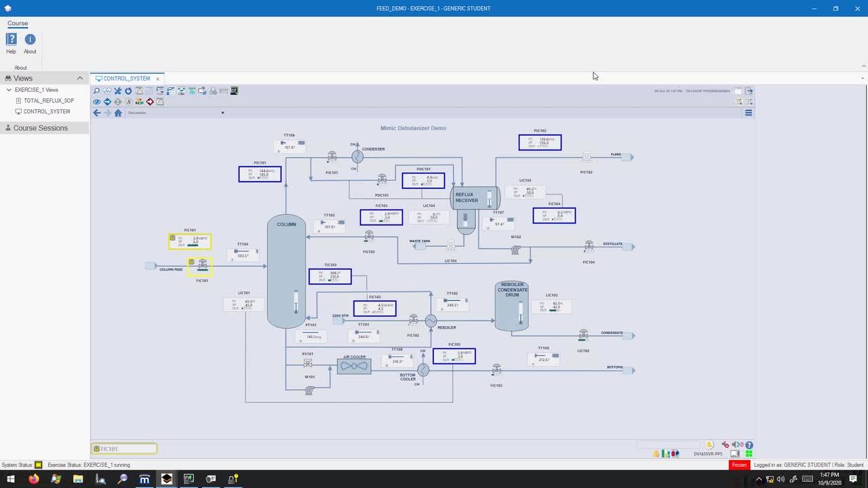This screenshot has width=868, height=488.
Task: Open the heartbeat diagnostics toolbar icon
Action: 107,91
